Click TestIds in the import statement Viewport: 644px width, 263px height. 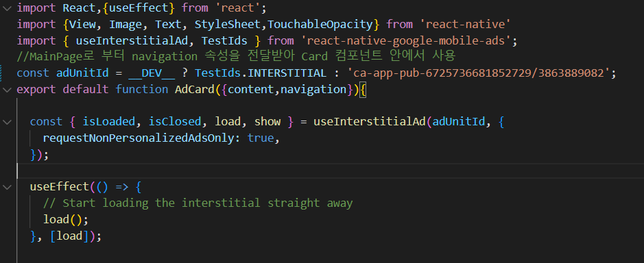click(x=224, y=40)
